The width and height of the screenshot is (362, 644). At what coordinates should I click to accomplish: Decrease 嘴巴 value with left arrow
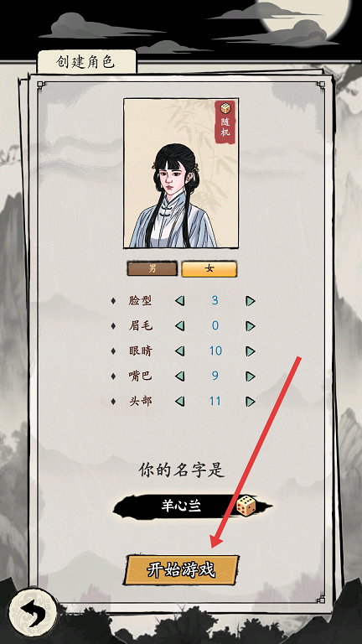pyautogui.click(x=179, y=377)
